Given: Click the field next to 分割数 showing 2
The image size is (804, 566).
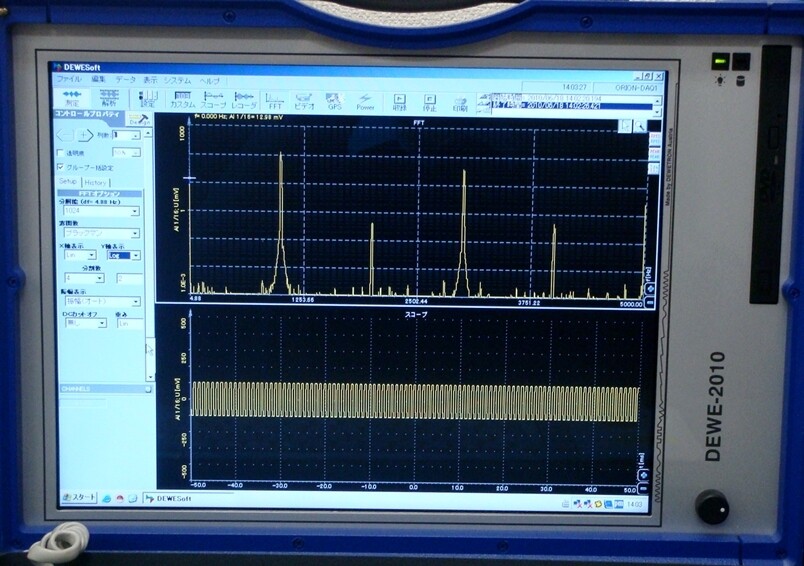Looking at the screenshot, I should [x=129, y=279].
